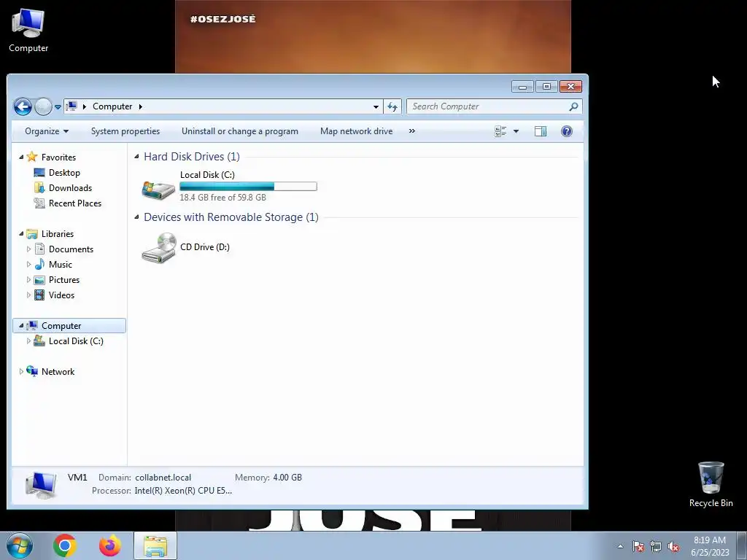Launch Firefox from taskbar
The image size is (747, 560).
coord(109,545)
